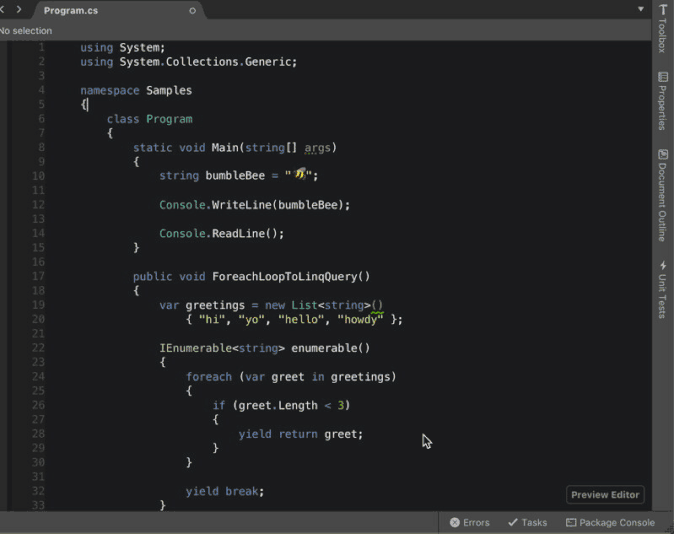Click the line 17 gutter number
The width and height of the screenshot is (674, 534).
pos(38,276)
